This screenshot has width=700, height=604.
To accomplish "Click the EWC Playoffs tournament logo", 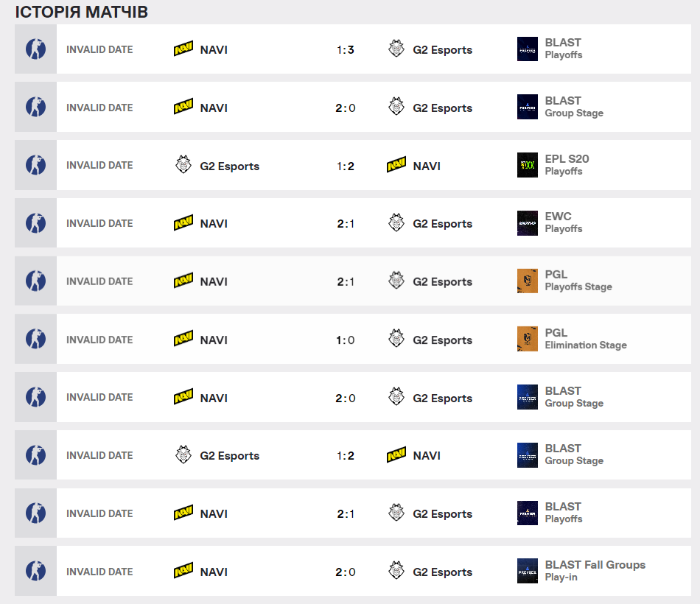I will (x=528, y=222).
